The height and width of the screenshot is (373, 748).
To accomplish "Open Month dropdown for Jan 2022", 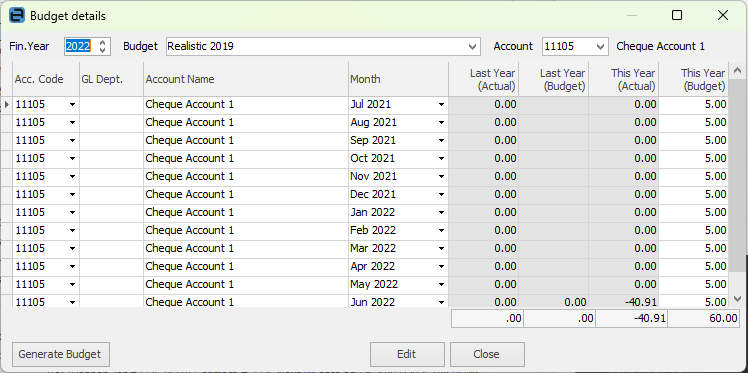I will (x=441, y=213).
